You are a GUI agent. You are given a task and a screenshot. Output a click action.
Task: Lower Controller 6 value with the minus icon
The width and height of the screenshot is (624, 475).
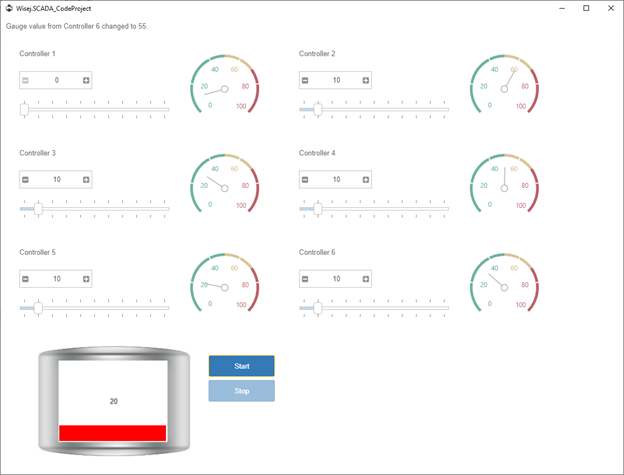[305, 279]
